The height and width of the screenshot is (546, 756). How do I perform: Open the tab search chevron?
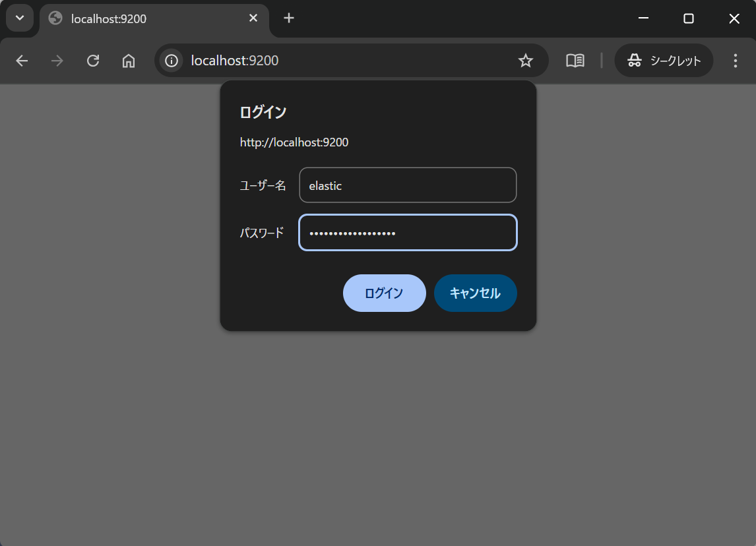point(18,18)
